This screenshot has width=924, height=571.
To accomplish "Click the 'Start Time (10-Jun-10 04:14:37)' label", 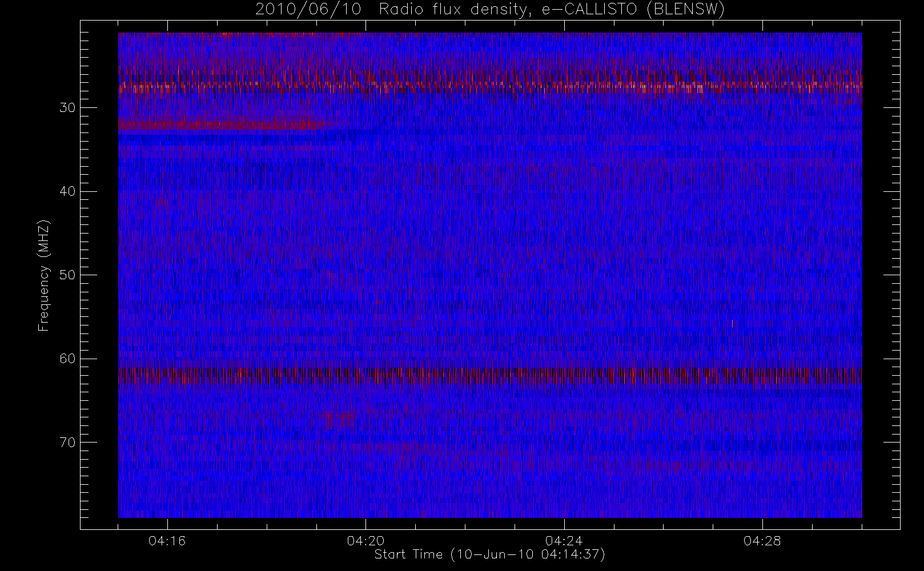I will [x=489, y=554].
